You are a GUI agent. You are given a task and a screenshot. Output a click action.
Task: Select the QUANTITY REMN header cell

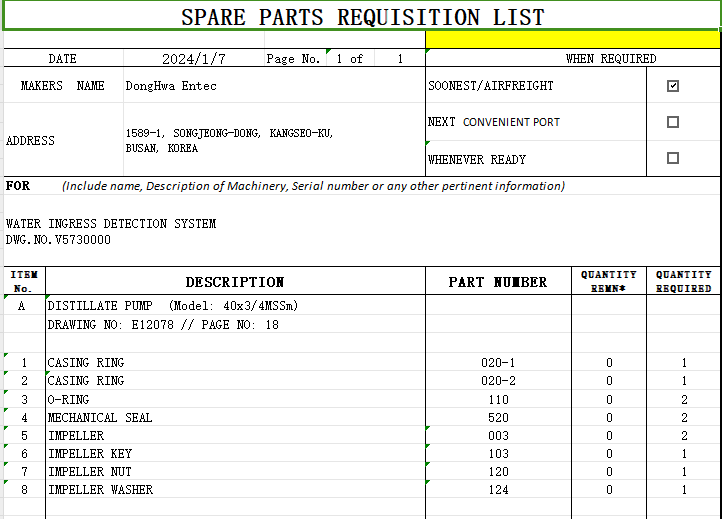click(x=608, y=281)
